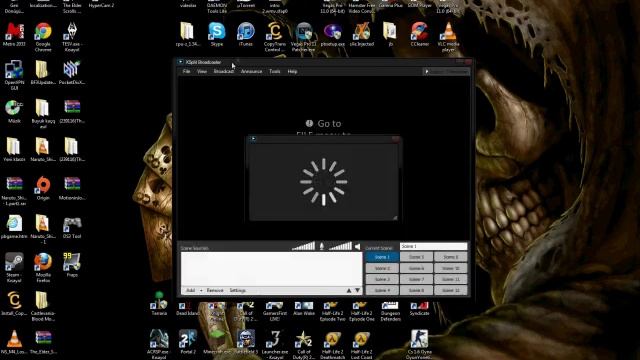Select Steam desktop shortcut

click(x=14, y=268)
